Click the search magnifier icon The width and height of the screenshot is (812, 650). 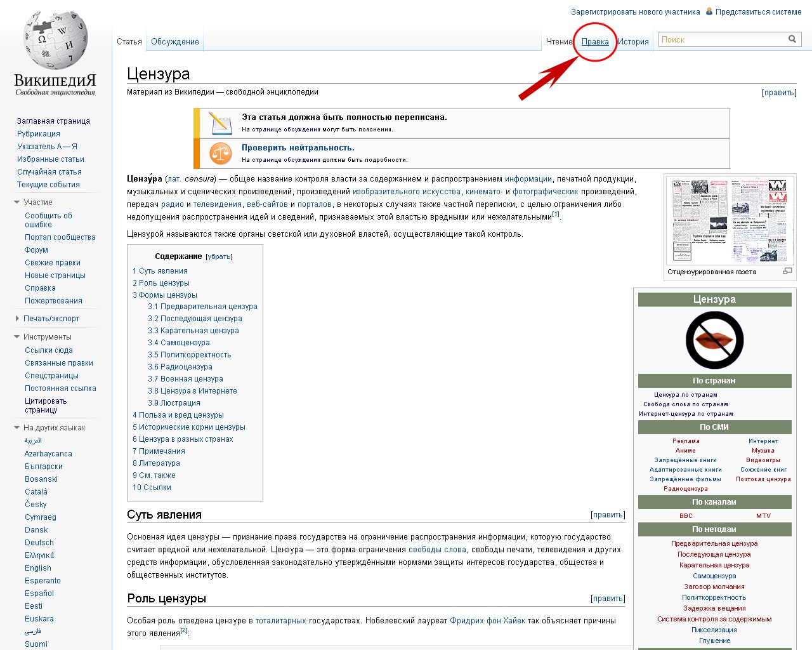[792, 39]
